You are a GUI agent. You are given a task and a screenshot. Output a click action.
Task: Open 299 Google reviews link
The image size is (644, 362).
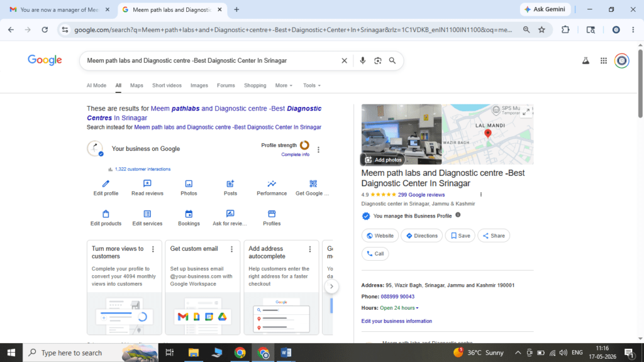(x=421, y=195)
